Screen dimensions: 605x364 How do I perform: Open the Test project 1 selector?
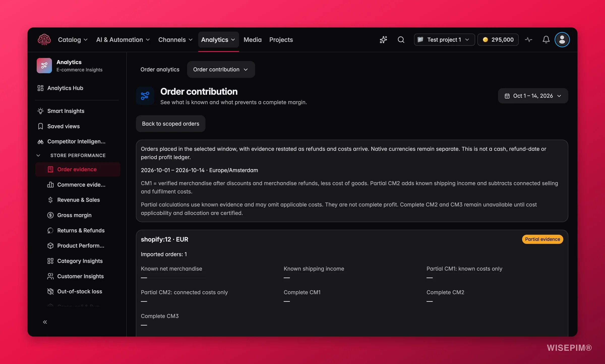click(444, 40)
